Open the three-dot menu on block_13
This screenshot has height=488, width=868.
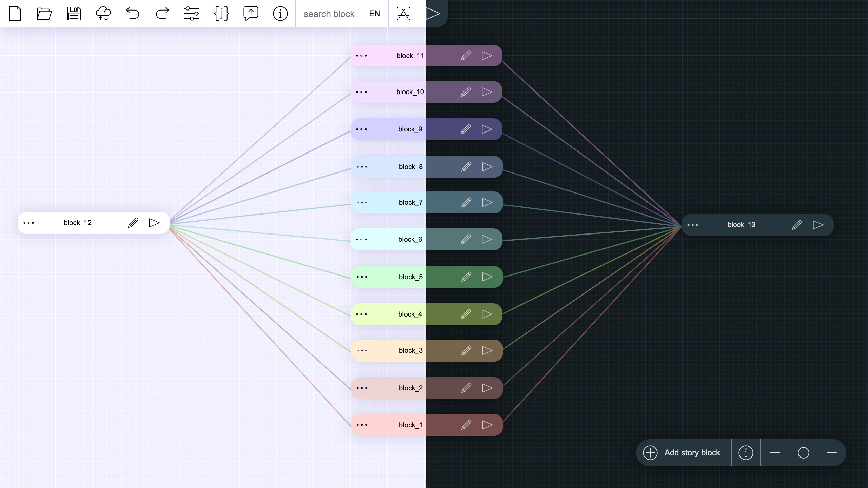[x=692, y=225]
